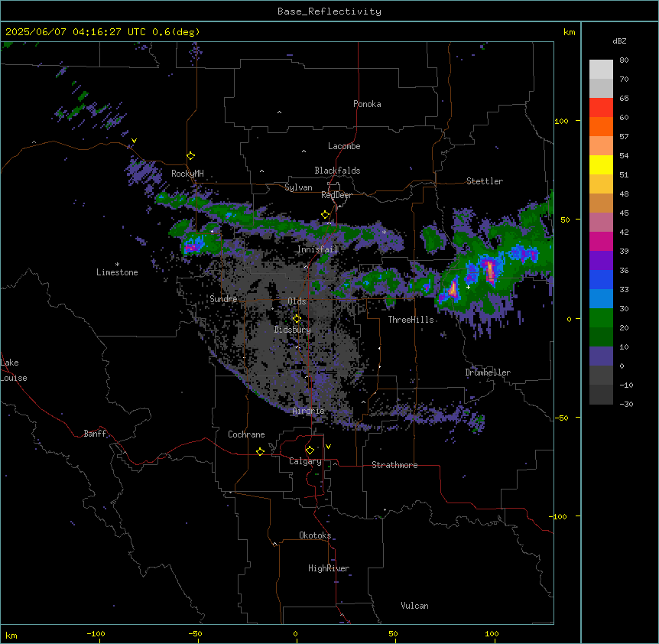Image resolution: width=659 pixels, height=644 pixels.
Task: Click the ThreeHills label
Action: [x=411, y=320]
